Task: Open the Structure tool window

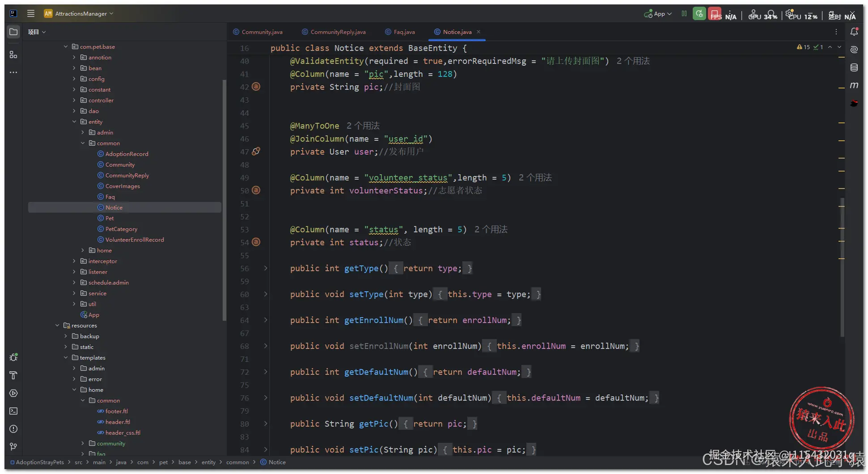Action: (x=13, y=55)
